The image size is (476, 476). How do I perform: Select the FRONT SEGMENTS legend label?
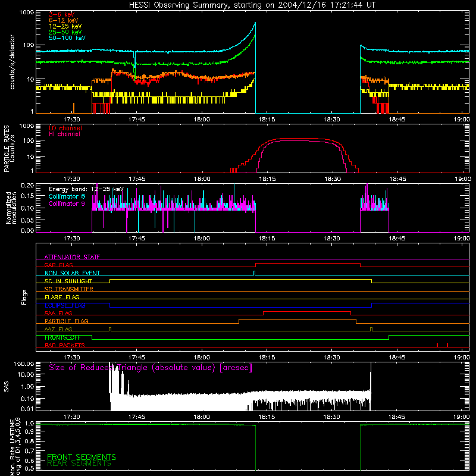pyautogui.click(x=82, y=457)
